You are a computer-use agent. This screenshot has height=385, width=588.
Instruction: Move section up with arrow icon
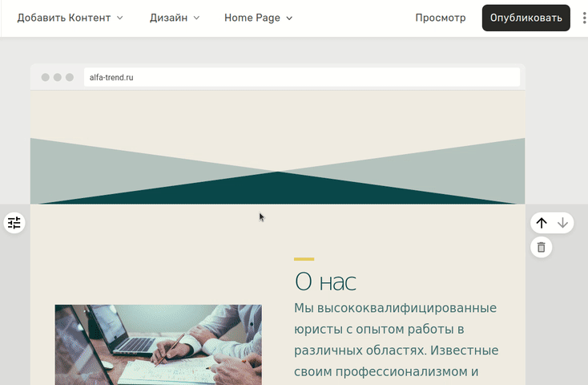click(542, 223)
